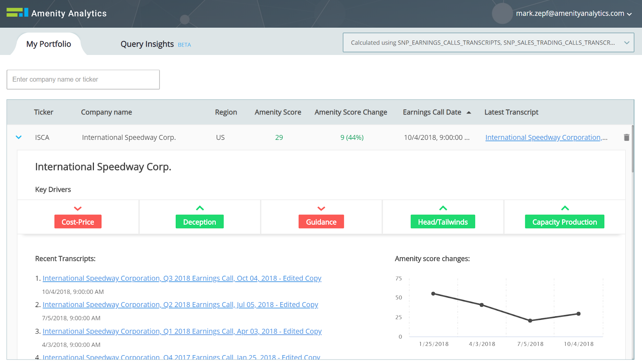Click the 7/5/2018, 9:00:00 AM timestamp
The width and height of the screenshot is (642, 364).
71,318
